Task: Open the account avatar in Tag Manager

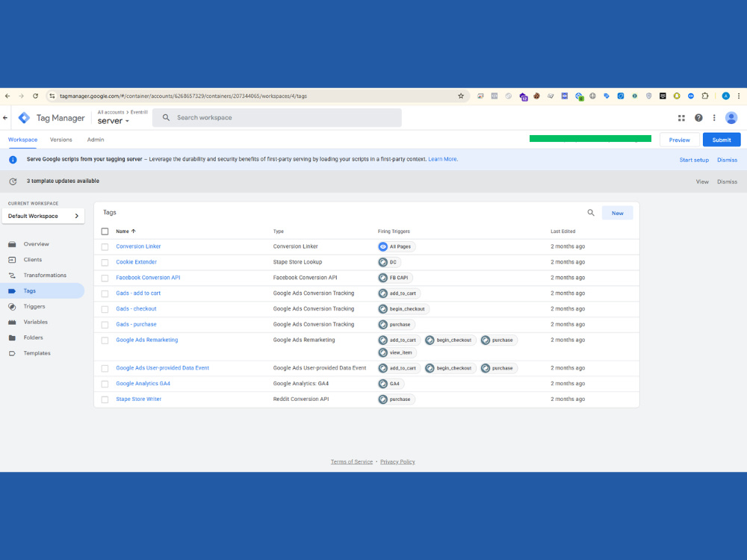Action: pyautogui.click(x=731, y=118)
